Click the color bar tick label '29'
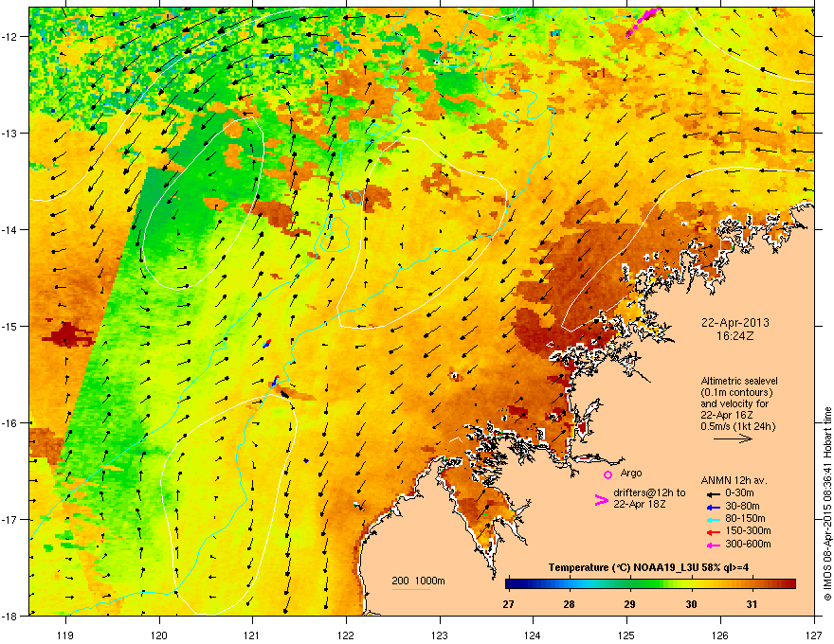Viewport: 834px width, 644px height. (629, 604)
